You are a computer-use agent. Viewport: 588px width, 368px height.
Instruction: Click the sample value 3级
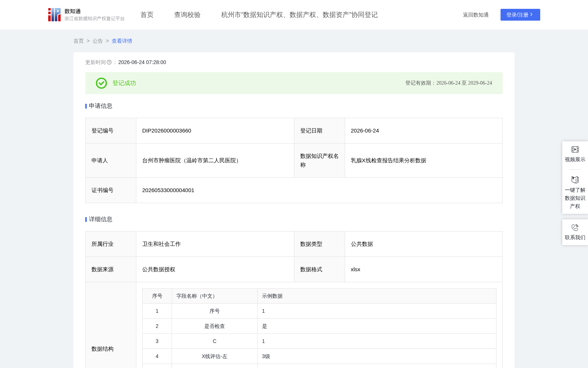[266, 356]
